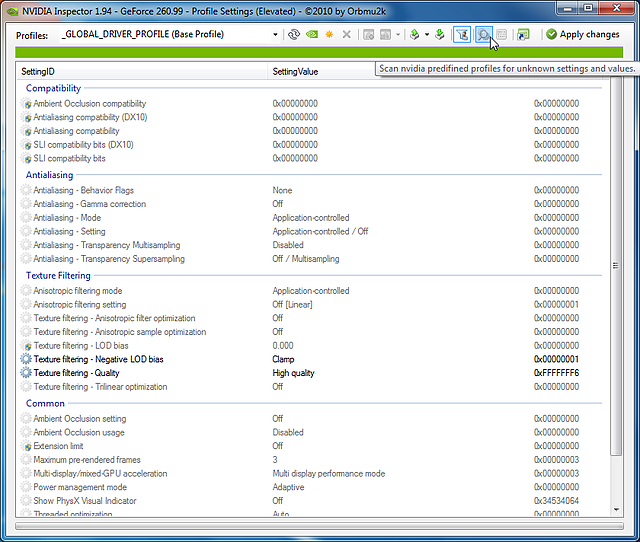Image resolution: width=640 pixels, height=542 pixels.
Task: Select Ambient Occlusion usage row
Action: (310, 432)
